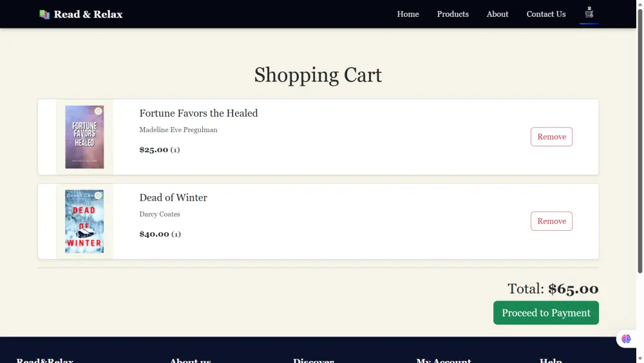
Task: Remove Fortune Favors the Healed from cart
Action: [x=551, y=137]
